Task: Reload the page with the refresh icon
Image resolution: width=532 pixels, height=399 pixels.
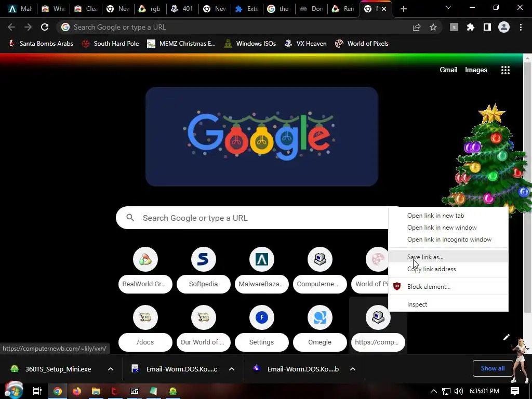Action: pos(45,27)
